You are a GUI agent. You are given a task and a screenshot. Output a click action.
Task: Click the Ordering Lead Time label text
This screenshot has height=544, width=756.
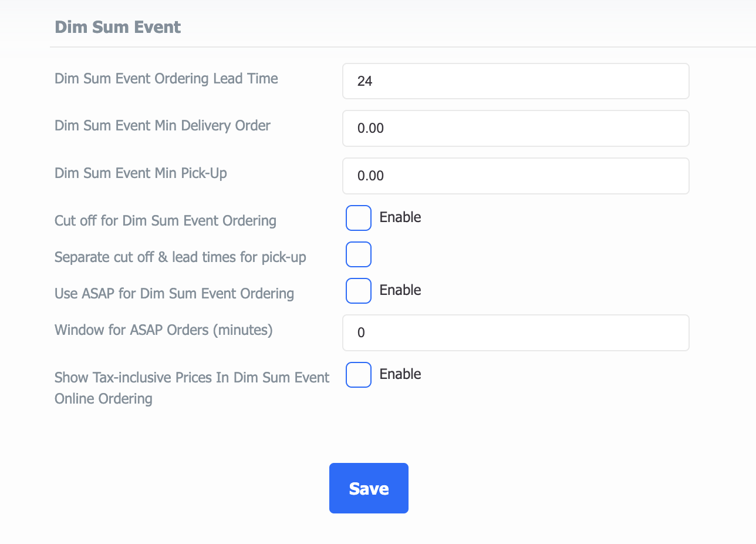(166, 78)
